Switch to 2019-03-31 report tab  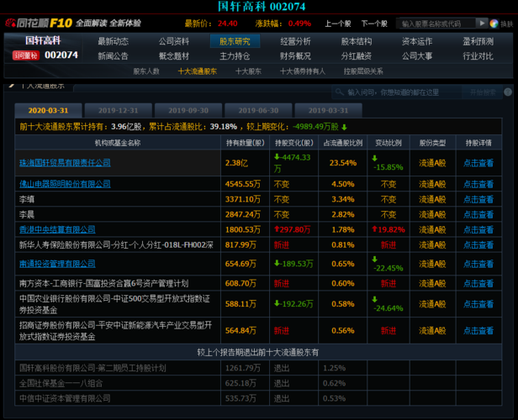click(x=328, y=111)
